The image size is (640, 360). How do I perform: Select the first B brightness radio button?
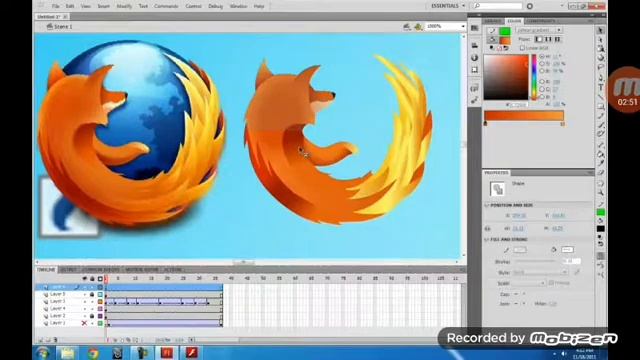point(542,71)
